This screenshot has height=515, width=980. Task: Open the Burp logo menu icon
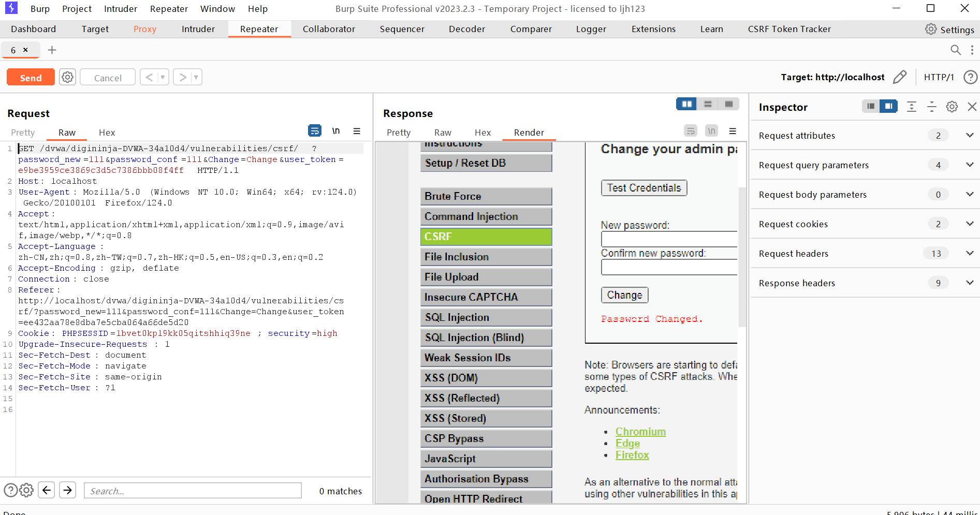(x=11, y=8)
